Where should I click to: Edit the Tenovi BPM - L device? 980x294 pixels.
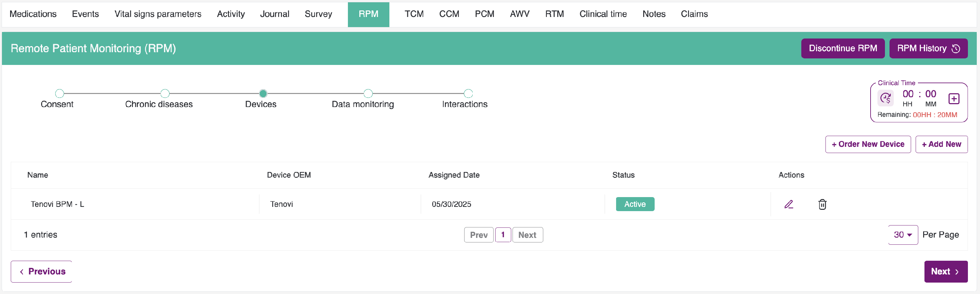pos(789,204)
